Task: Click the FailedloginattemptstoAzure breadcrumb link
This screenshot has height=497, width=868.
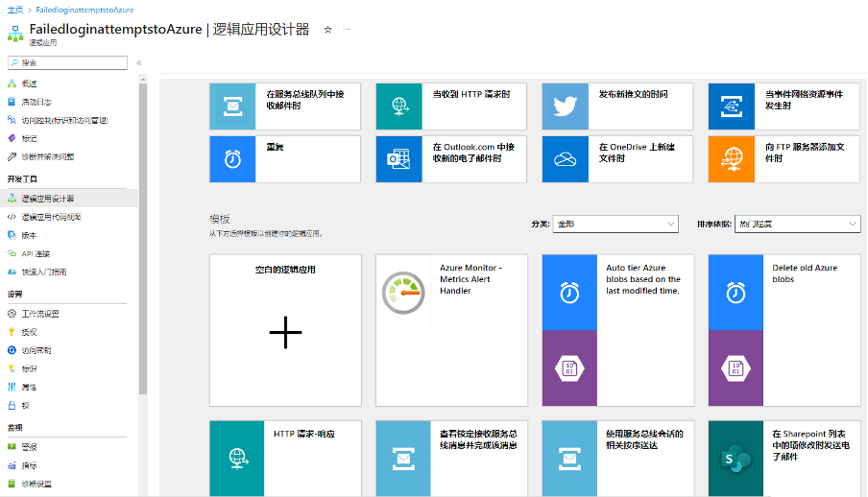Action: point(84,10)
